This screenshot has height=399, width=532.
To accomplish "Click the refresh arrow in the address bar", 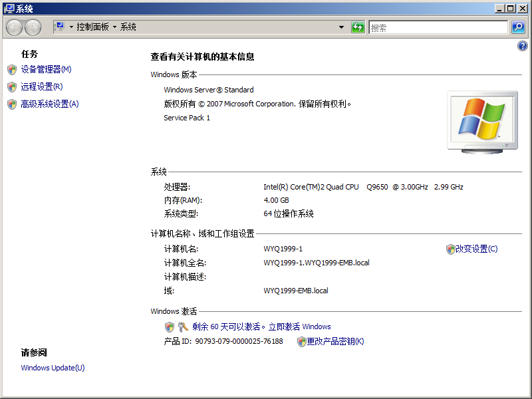I will (358, 27).
